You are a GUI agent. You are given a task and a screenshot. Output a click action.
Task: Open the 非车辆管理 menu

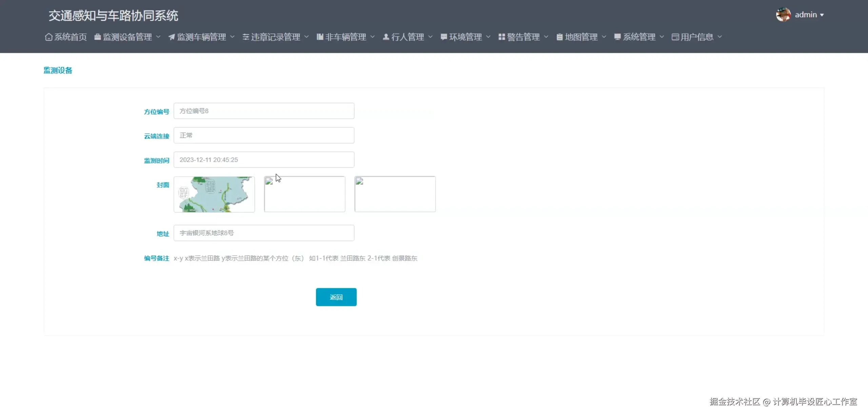345,37
